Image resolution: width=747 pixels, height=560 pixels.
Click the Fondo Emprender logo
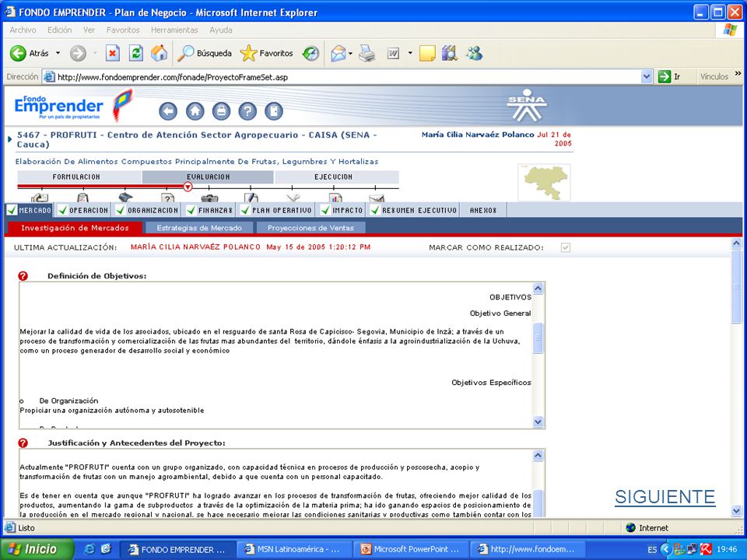coord(73,106)
